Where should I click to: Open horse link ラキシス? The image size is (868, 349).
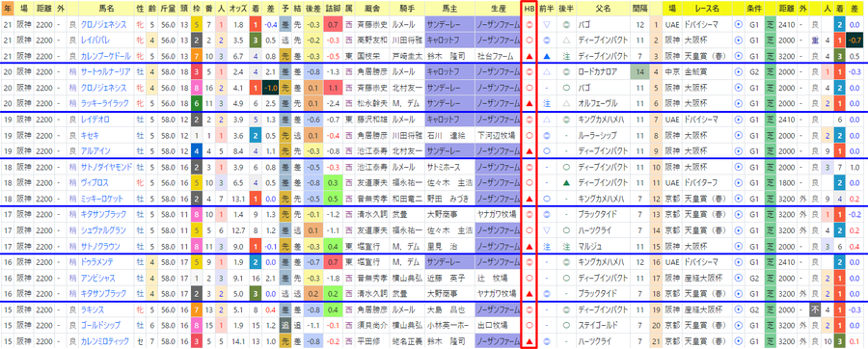92,309
